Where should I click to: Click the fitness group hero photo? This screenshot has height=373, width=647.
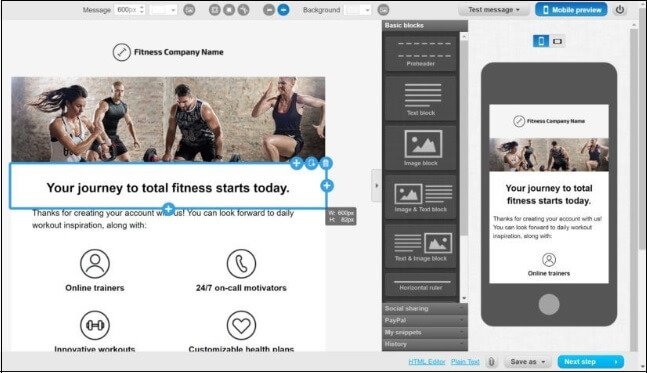point(168,119)
